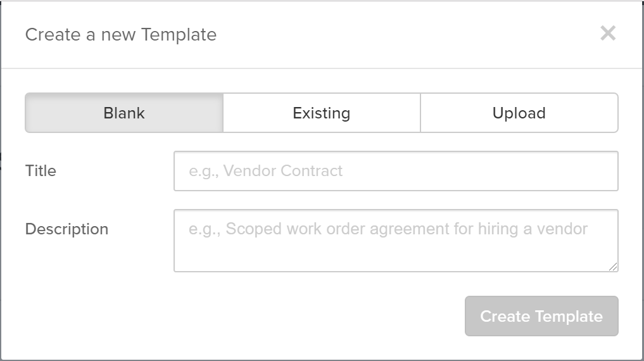Click the Create Template button

[541, 316]
